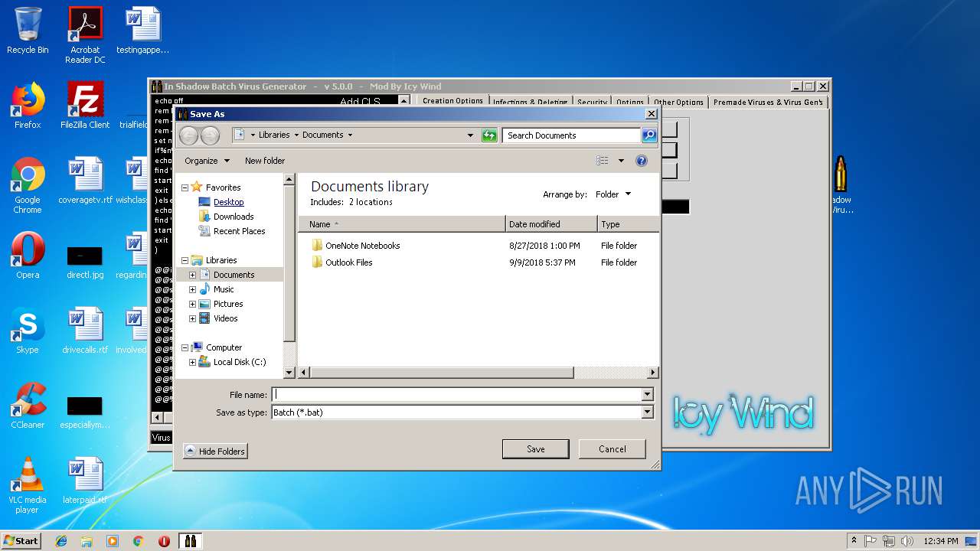Screen dimensions: 980x551
Task: Open Skype from the desktop
Action: (28, 331)
